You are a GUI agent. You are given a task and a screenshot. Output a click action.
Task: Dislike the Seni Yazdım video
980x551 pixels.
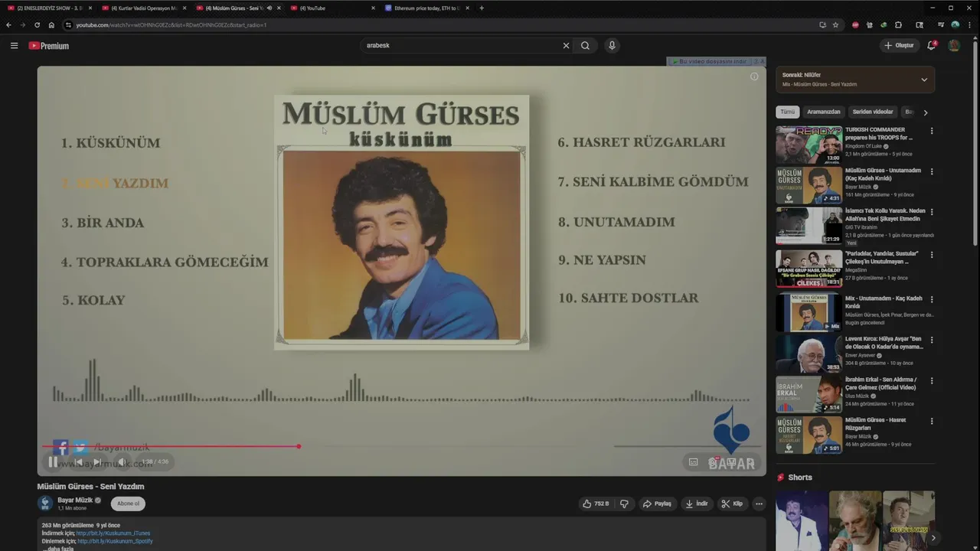(624, 504)
